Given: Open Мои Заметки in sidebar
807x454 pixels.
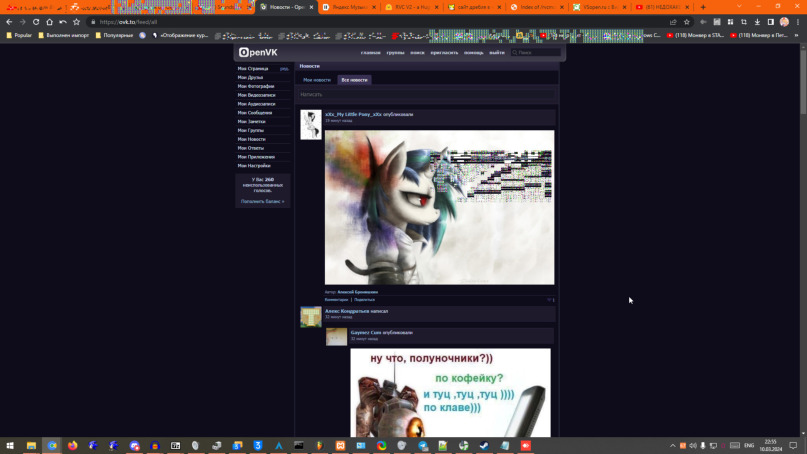Looking at the screenshot, I should pyautogui.click(x=251, y=121).
